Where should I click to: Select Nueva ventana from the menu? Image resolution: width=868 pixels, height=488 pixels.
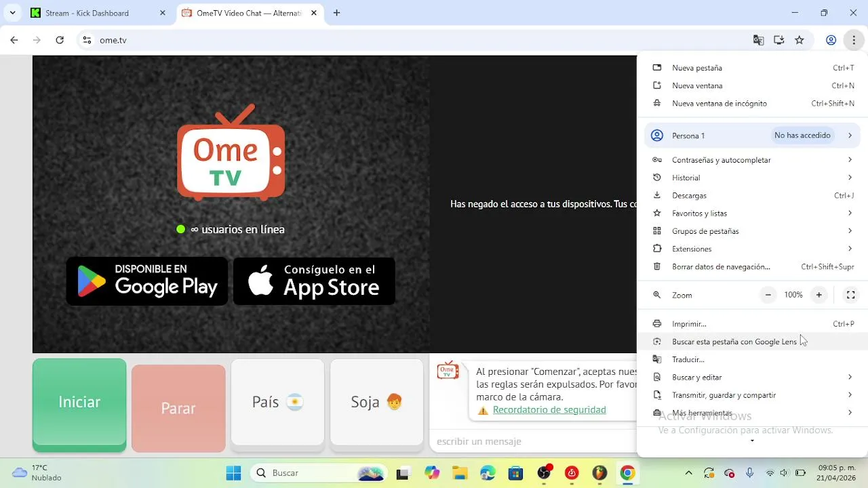753,85
